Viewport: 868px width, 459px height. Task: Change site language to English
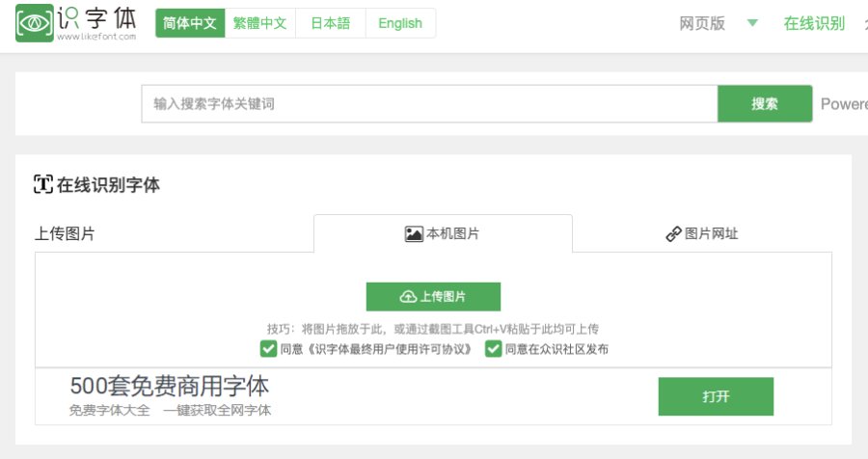400,23
